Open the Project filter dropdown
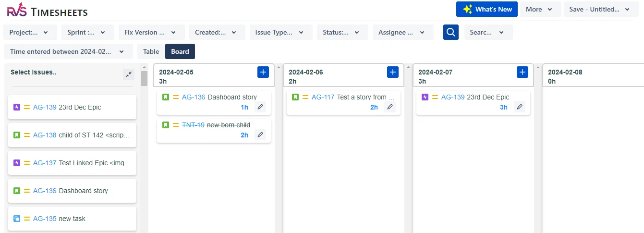Viewport: 644px width, 233px height. pyautogui.click(x=29, y=32)
